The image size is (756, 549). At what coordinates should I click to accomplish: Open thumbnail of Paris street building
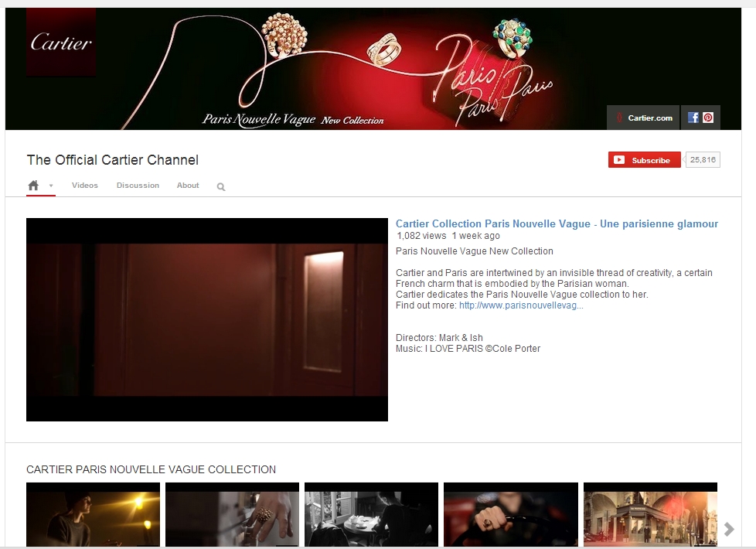click(x=650, y=514)
